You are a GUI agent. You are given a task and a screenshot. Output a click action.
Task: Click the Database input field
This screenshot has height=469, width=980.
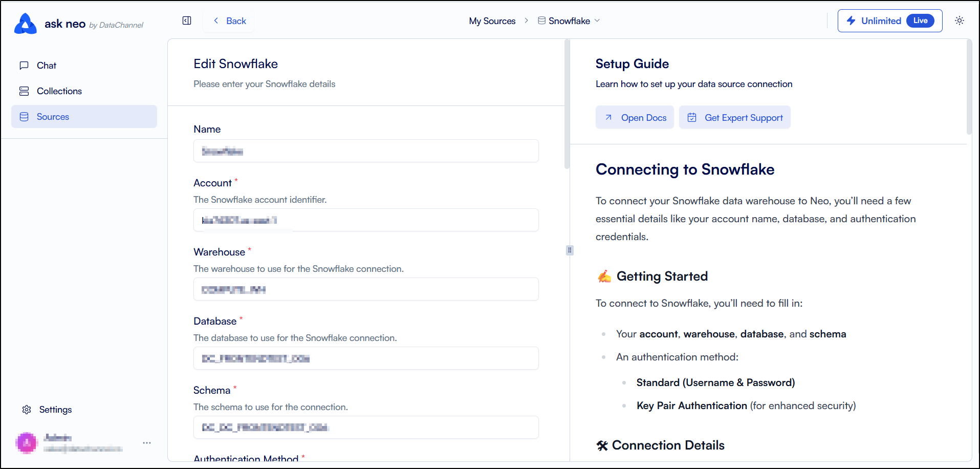click(x=366, y=358)
